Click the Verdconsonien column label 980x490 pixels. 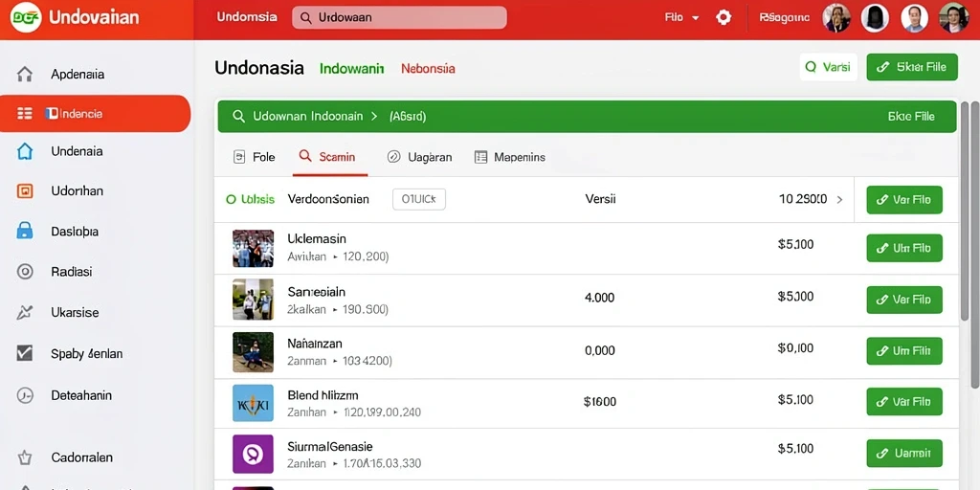point(328,199)
